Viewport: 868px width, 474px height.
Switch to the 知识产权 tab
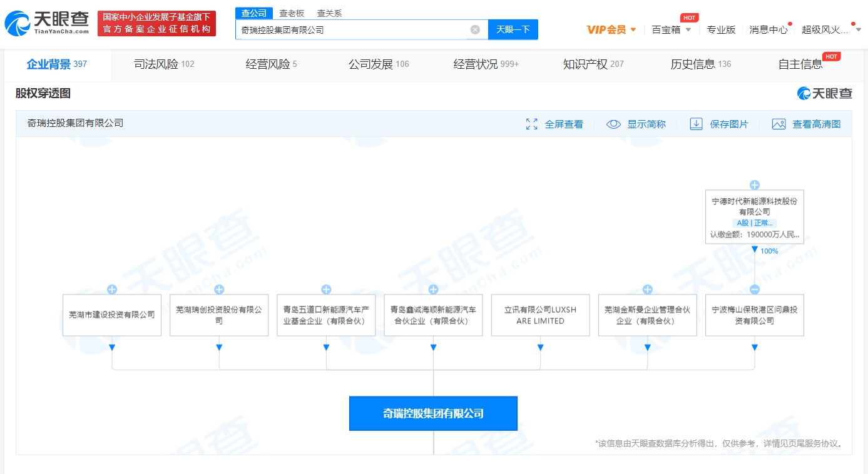tap(593, 64)
